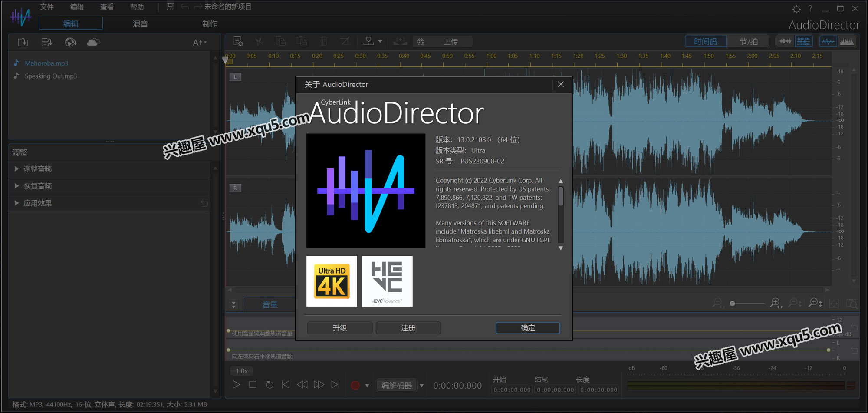The image size is (868, 413).
Task: Click the 升级 button
Action: pos(340,328)
